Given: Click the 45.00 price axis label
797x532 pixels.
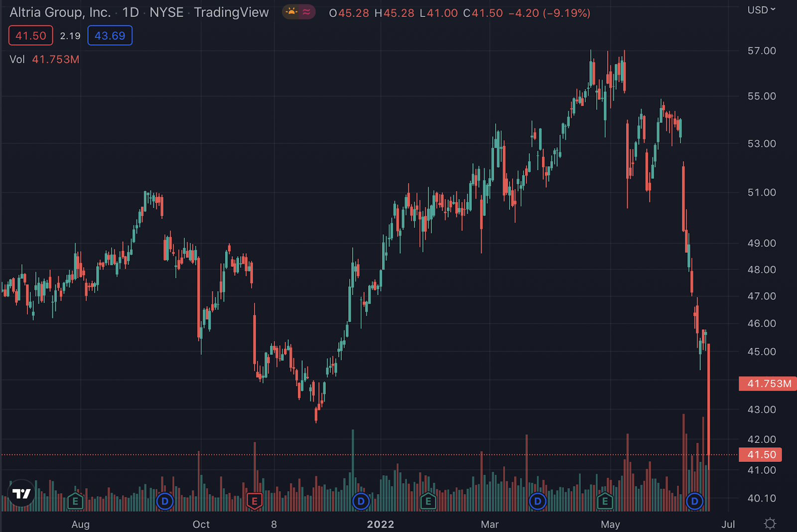Looking at the screenshot, I should (762, 352).
